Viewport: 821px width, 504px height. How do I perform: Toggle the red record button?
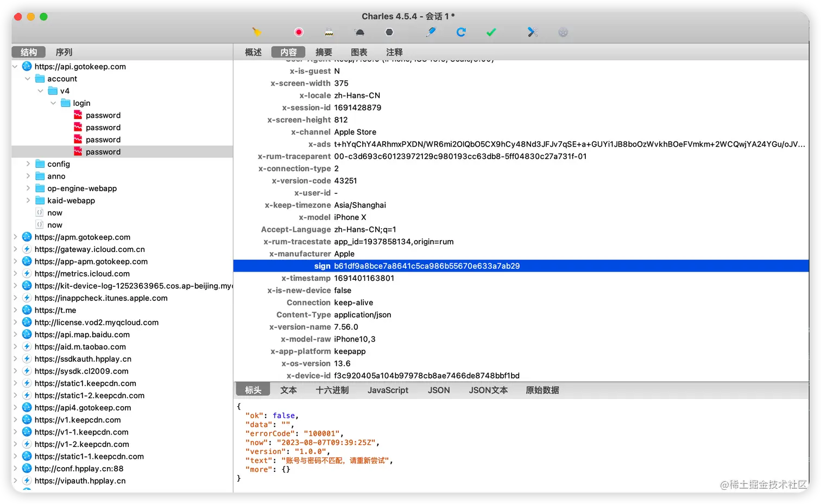tap(299, 32)
